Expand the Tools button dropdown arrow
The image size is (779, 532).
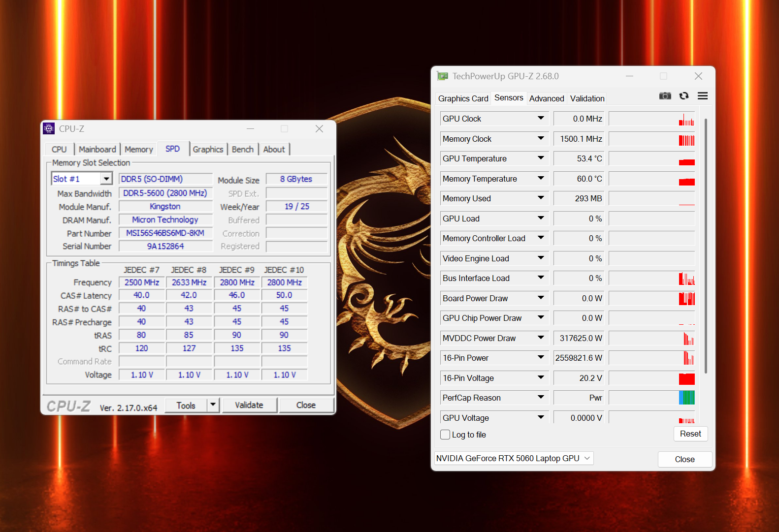click(x=213, y=405)
